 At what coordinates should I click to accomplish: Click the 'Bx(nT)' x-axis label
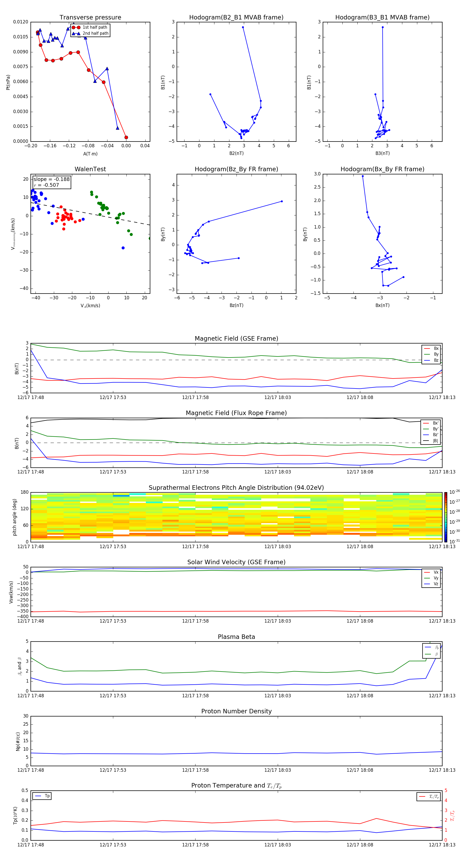[x=382, y=305]
